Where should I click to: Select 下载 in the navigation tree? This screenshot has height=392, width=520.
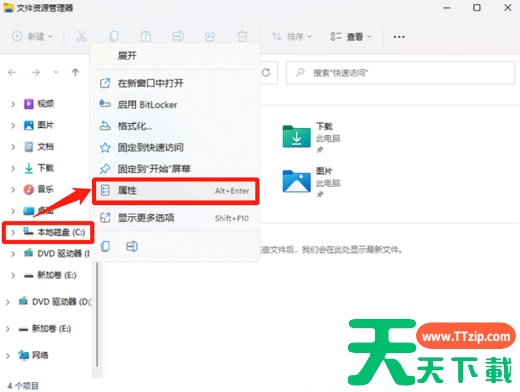(x=39, y=168)
